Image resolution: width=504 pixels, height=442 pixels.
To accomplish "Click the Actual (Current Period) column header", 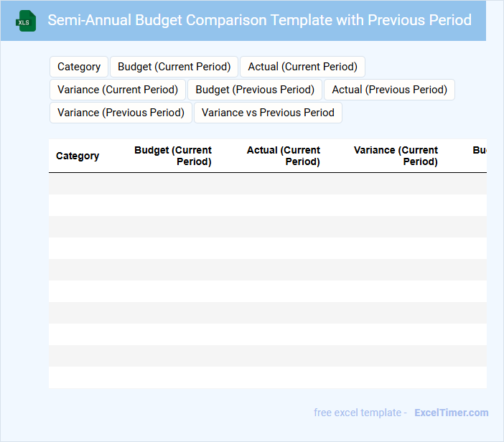I will tap(284, 156).
